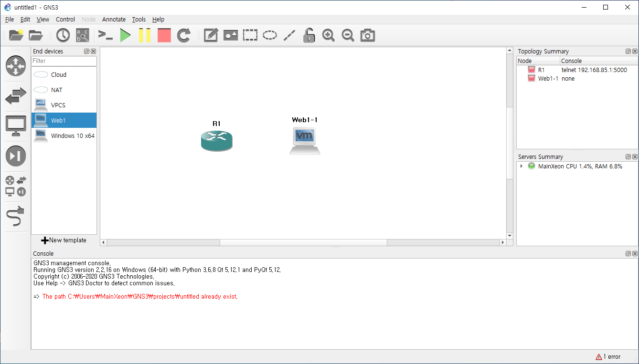Open the File menu

tap(10, 20)
